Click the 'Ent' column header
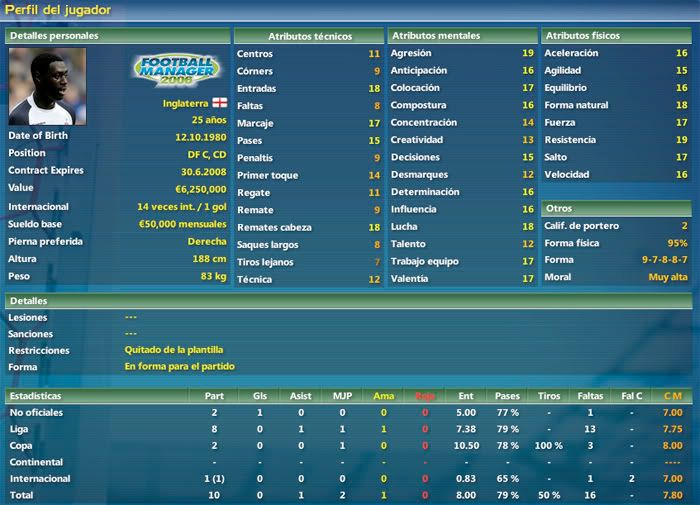700x505 pixels. (x=466, y=396)
